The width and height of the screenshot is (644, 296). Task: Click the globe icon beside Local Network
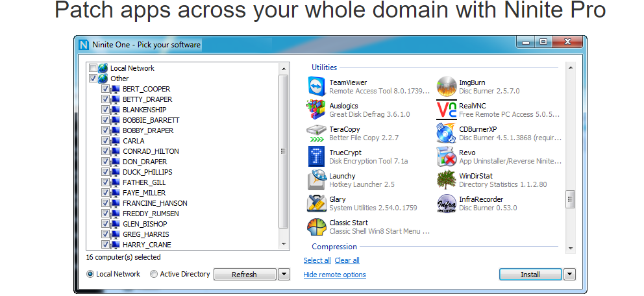point(103,68)
